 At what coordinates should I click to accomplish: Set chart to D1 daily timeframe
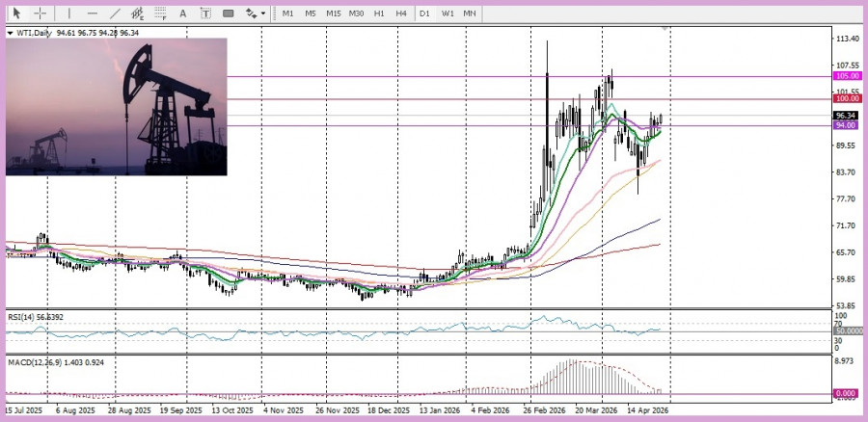click(x=424, y=13)
